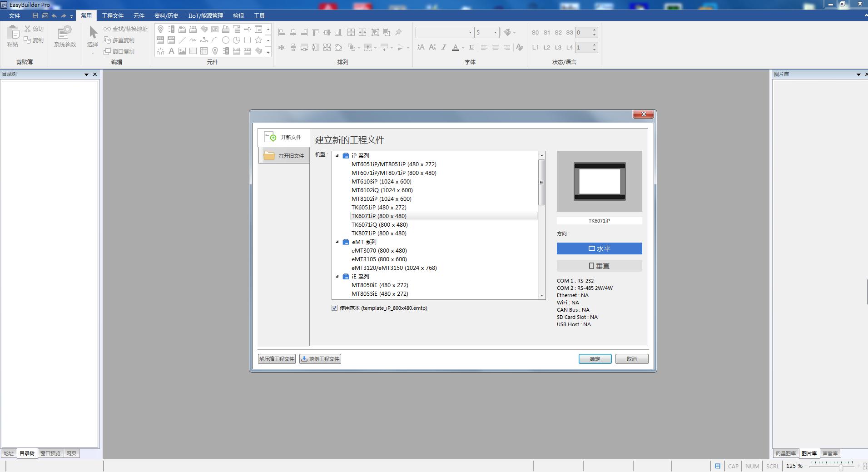This screenshot has width=868, height=472.
Task: Select state S1
Action: coord(547,33)
